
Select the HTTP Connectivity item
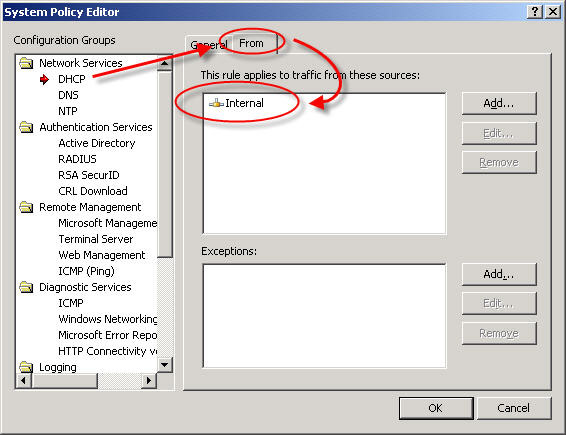pyautogui.click(x=107, y=351)
